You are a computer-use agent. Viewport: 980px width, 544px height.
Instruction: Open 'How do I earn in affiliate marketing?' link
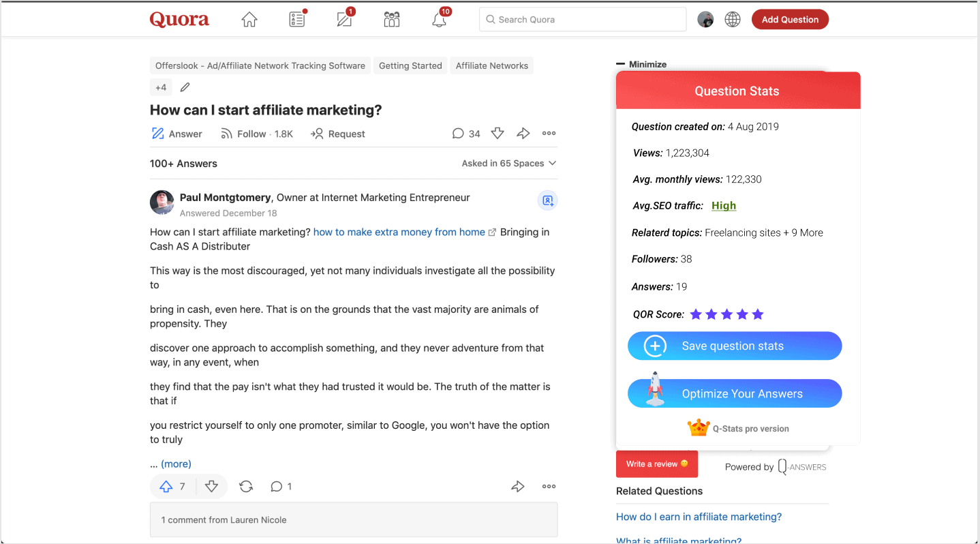[699, 517]
